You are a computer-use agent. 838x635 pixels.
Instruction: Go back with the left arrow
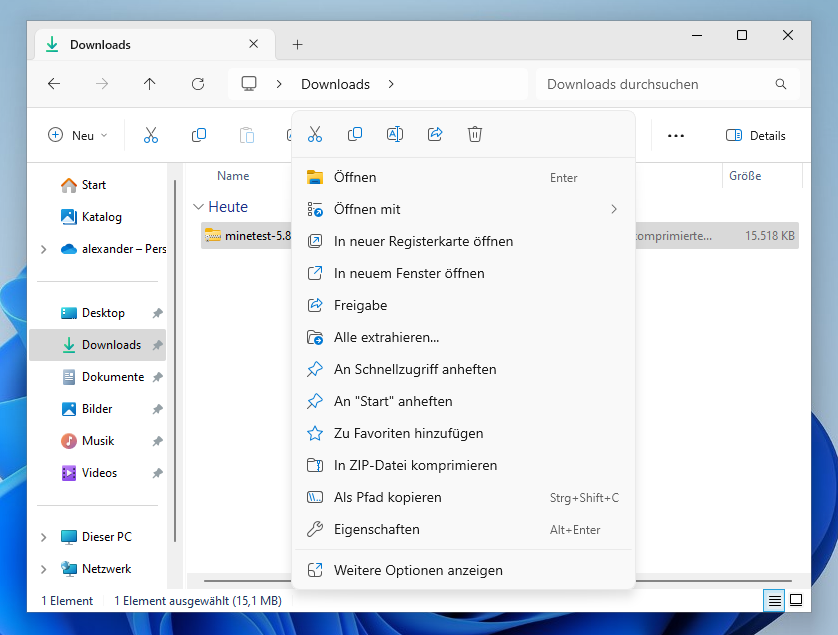[x=54, y=84]
